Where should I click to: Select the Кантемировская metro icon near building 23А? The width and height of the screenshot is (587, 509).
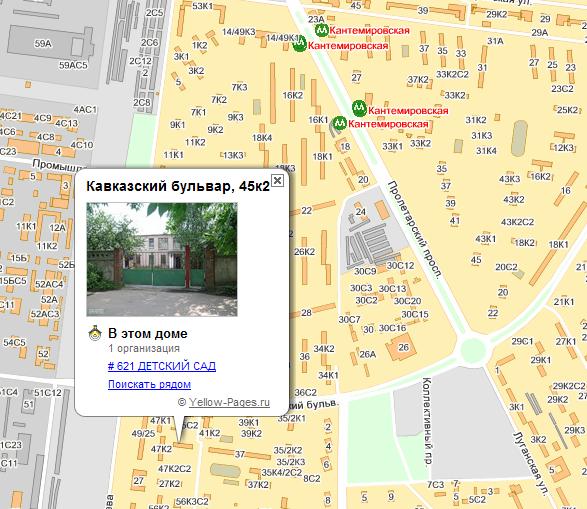coord(321,30)
